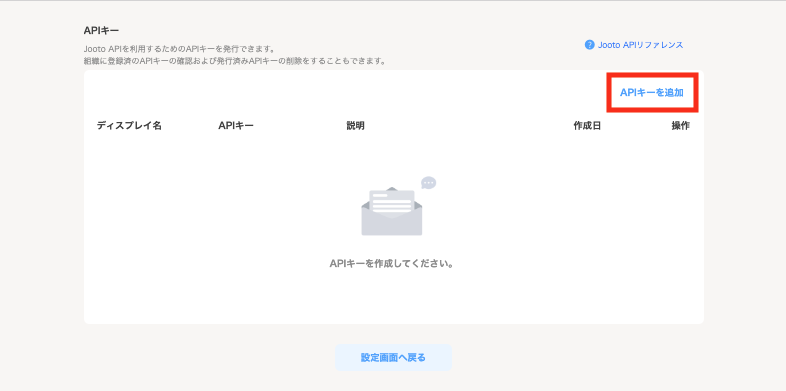Image resolution: width=786 pixels, height=391 pixels.
Task: Click the 説明 column header
Action: 355,125
